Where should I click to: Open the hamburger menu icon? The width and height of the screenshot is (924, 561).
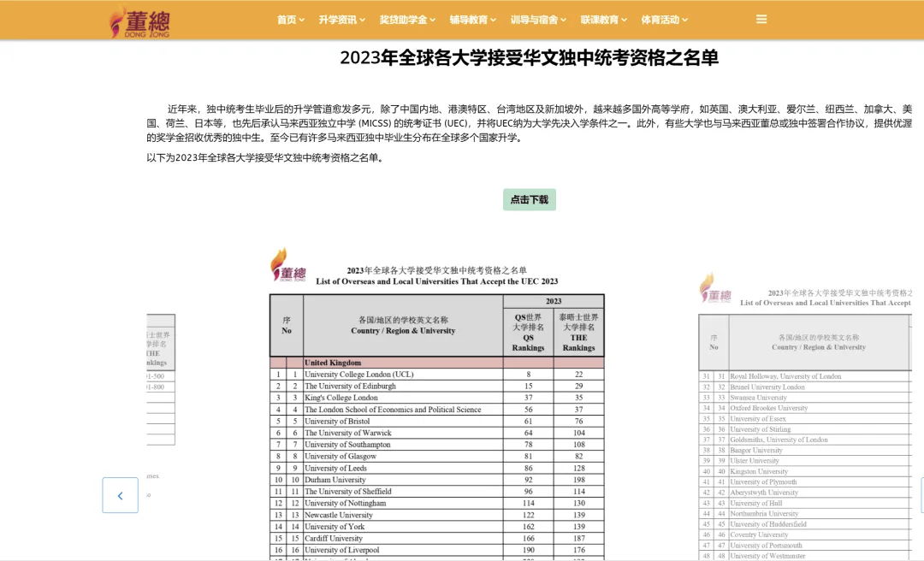(x=761, y=18)
